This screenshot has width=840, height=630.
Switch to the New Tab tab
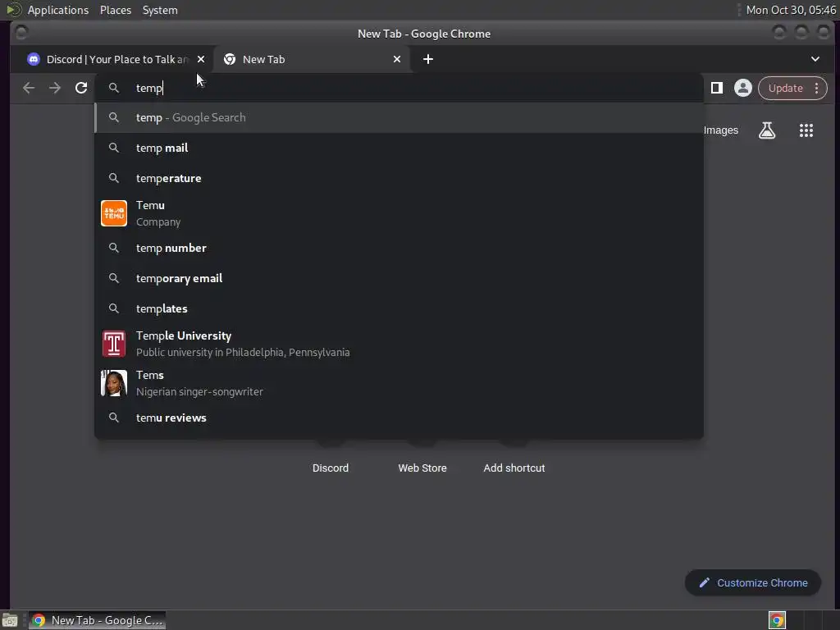[313, 59]
